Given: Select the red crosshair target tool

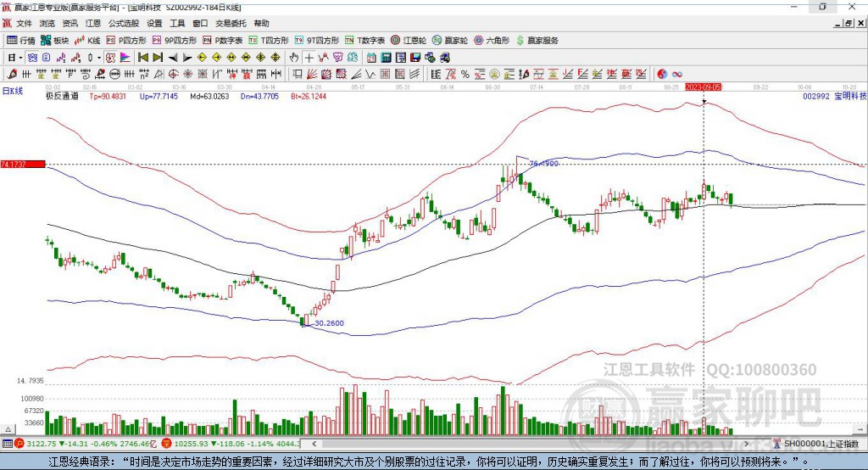Looking at the screenshot, I should tap(173, 74).
